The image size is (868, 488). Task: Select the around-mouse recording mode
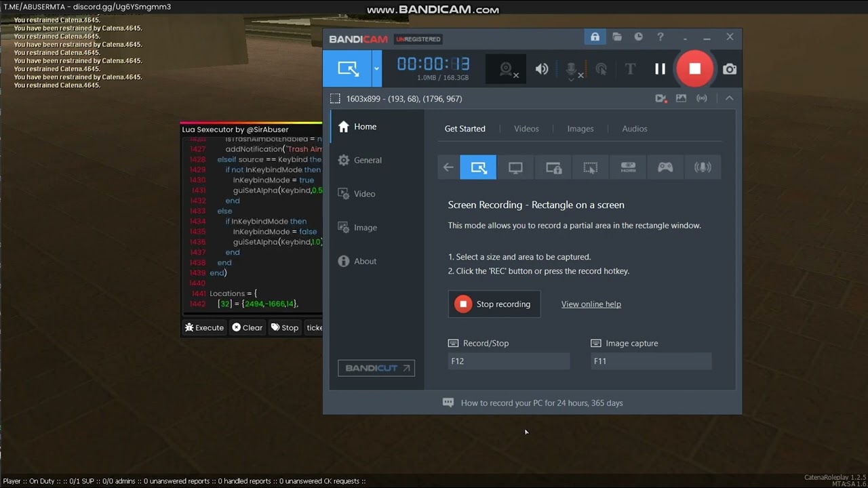(591, 167)
